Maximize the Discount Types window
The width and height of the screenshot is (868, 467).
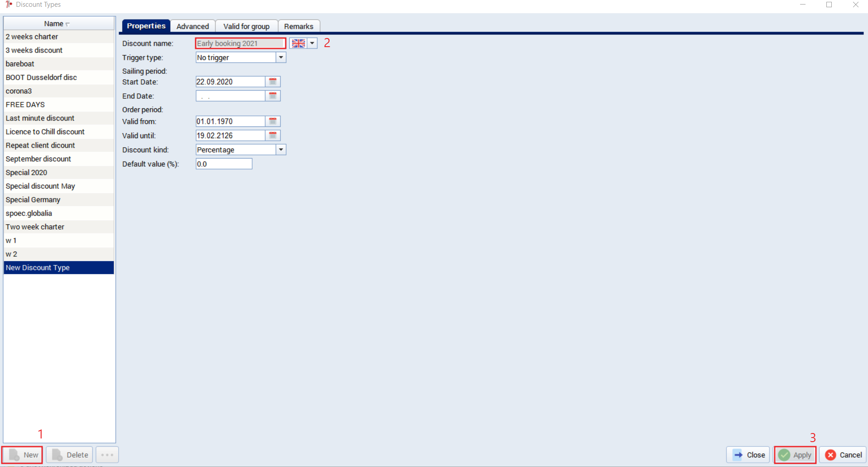pos(829,5)
